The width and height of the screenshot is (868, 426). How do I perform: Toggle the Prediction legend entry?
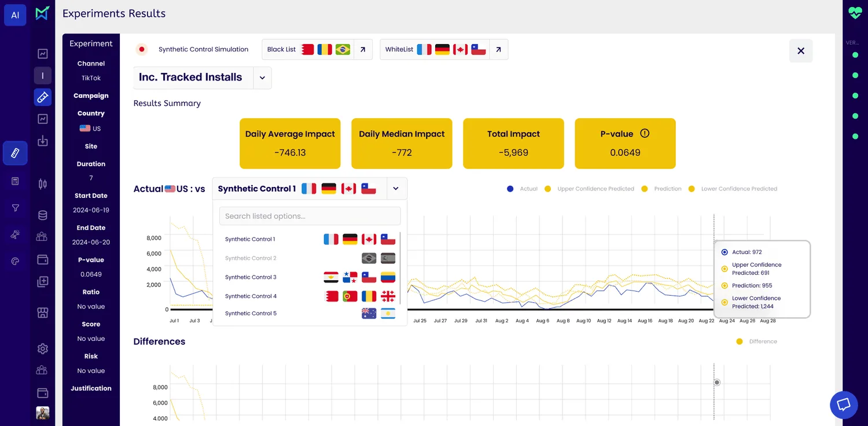coord(661,189)
